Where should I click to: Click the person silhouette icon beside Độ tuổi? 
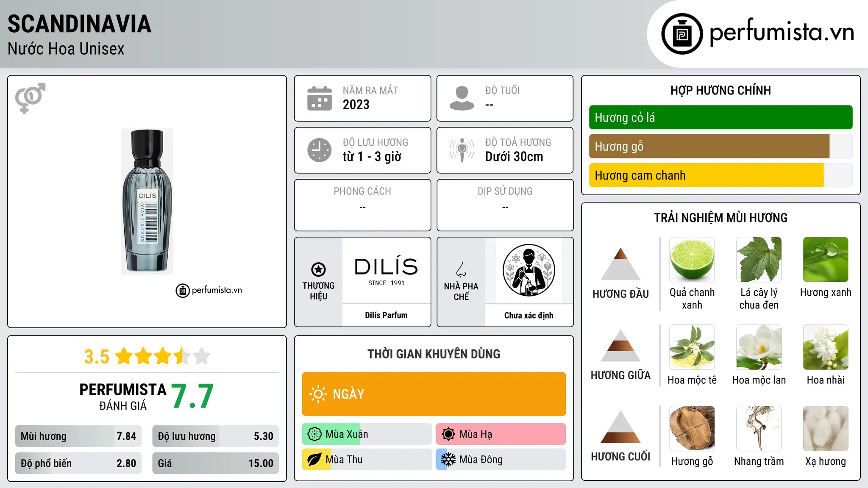tap(462, 98)
